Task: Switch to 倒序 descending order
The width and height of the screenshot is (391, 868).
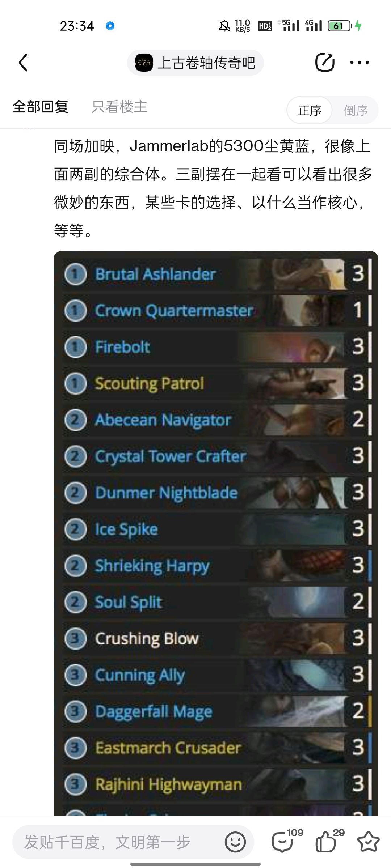Action: (x=356, y=110)
